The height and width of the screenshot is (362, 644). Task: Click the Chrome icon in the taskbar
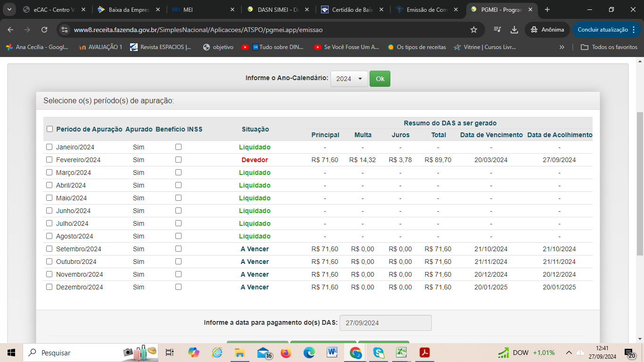click(355, 353)
